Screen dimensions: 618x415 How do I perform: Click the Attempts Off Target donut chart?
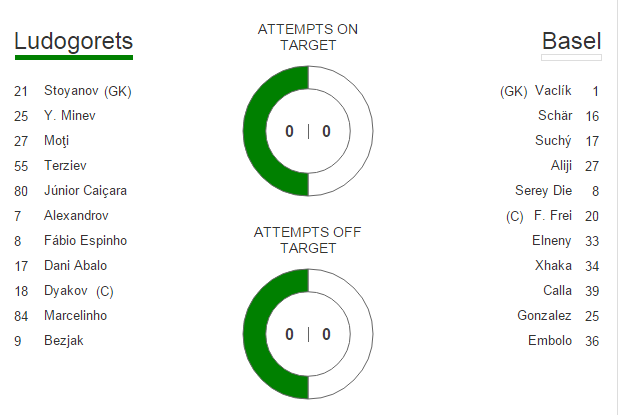[x=308, y=334]
